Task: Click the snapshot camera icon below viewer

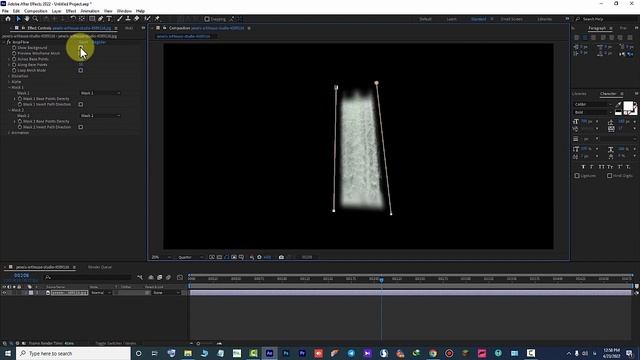Action: [x=281, y=257]
